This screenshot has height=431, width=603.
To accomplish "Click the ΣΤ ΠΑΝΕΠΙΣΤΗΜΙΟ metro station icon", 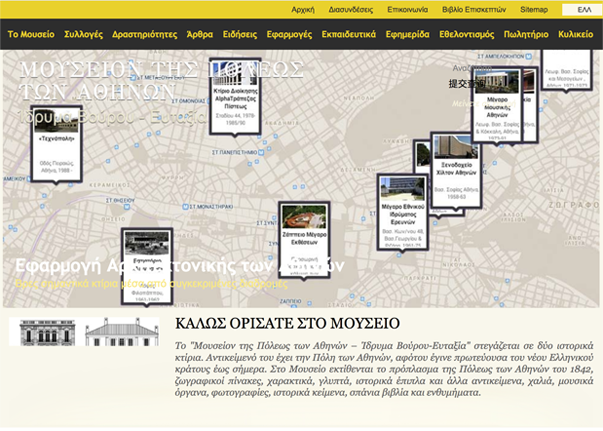I will (x=261, y=152).
